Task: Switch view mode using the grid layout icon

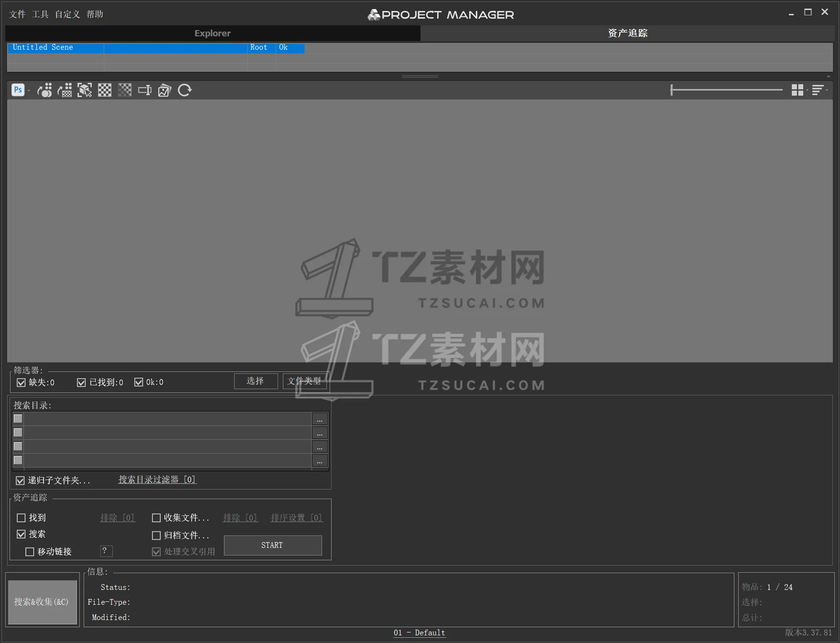Action: [796, 90]
